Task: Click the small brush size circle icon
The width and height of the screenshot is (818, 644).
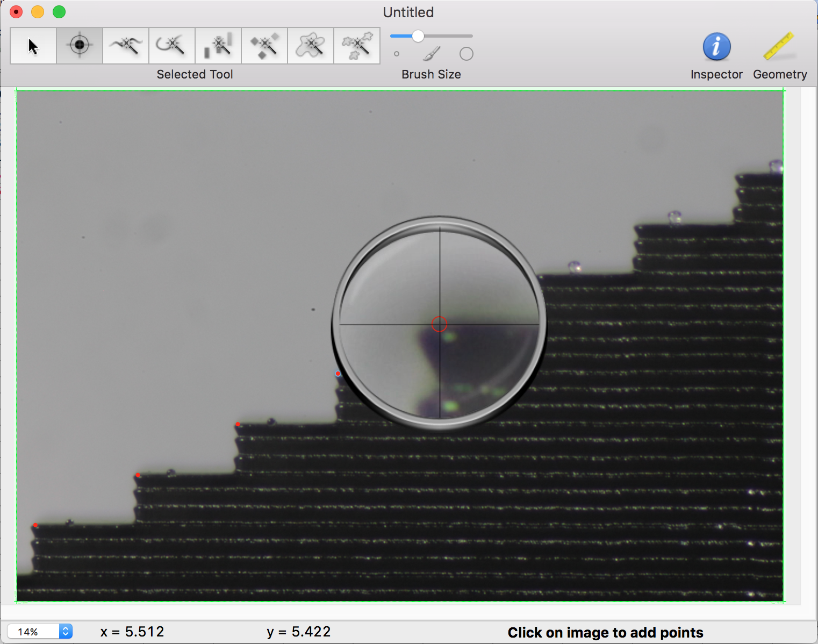Action: pyautogui.click(x=397, y=54)
